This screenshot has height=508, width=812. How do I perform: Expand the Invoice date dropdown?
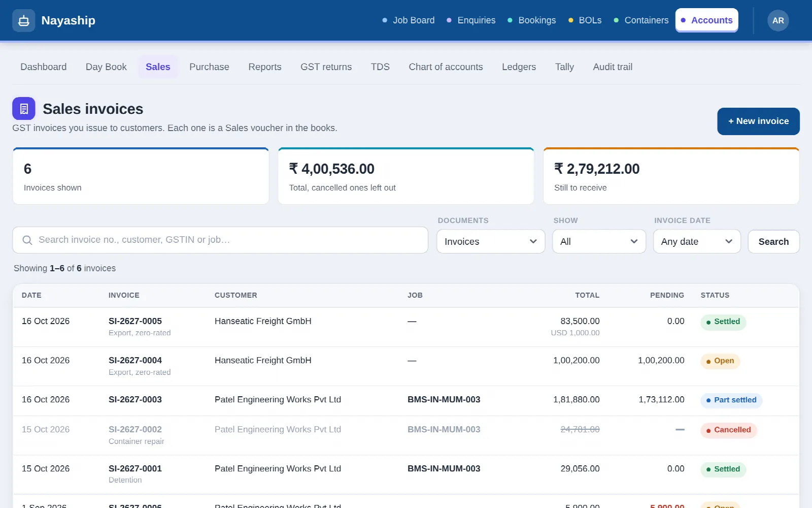click(697, 242)
